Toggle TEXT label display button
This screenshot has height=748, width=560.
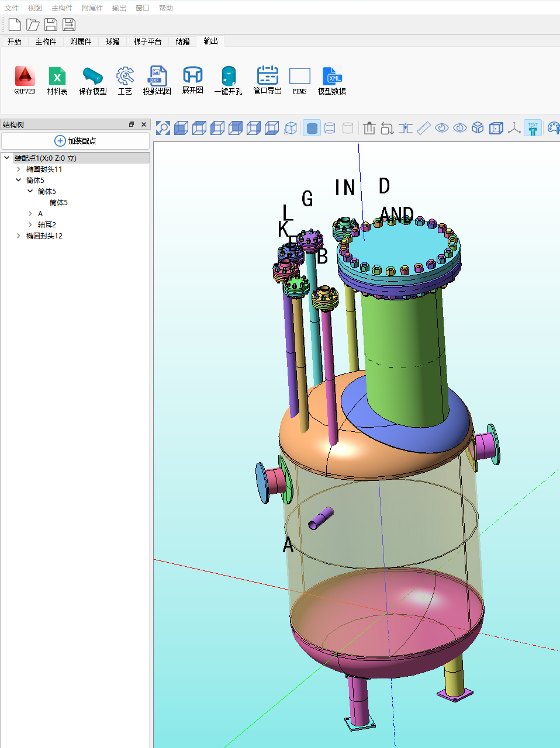point(533,128)
